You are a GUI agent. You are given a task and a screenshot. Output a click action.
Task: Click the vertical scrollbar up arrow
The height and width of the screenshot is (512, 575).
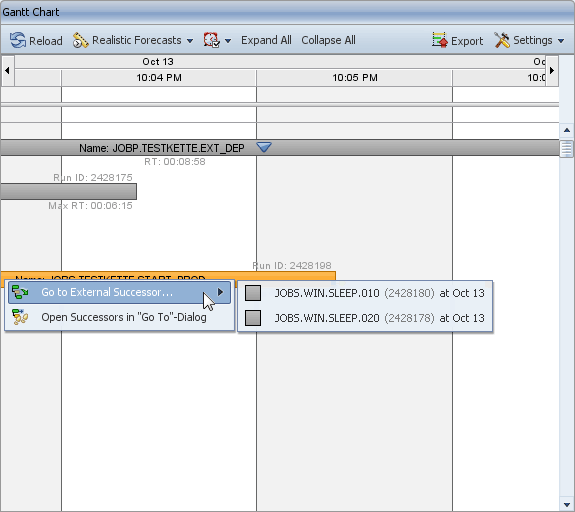click(x=567, y=130)
